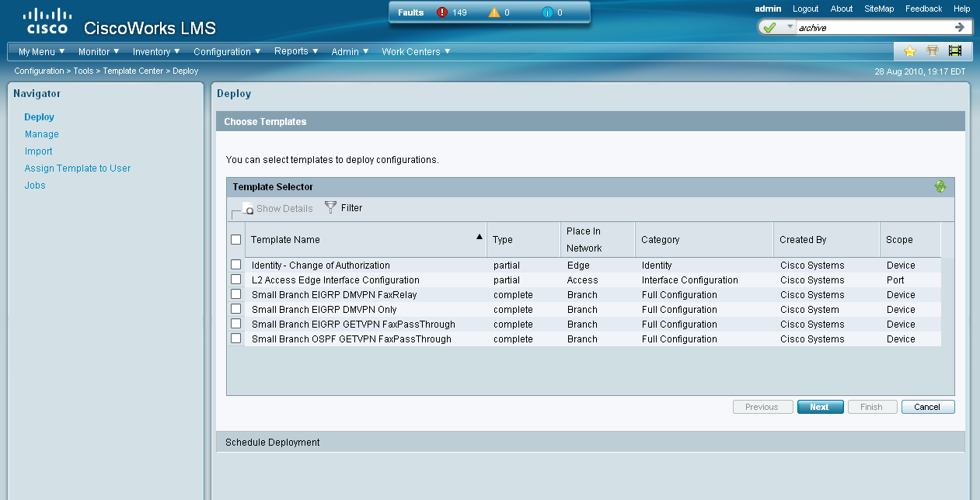Click the Cancel button
Image resolution: width=980 pixels, height=500 pixels.
coord(927,407)
